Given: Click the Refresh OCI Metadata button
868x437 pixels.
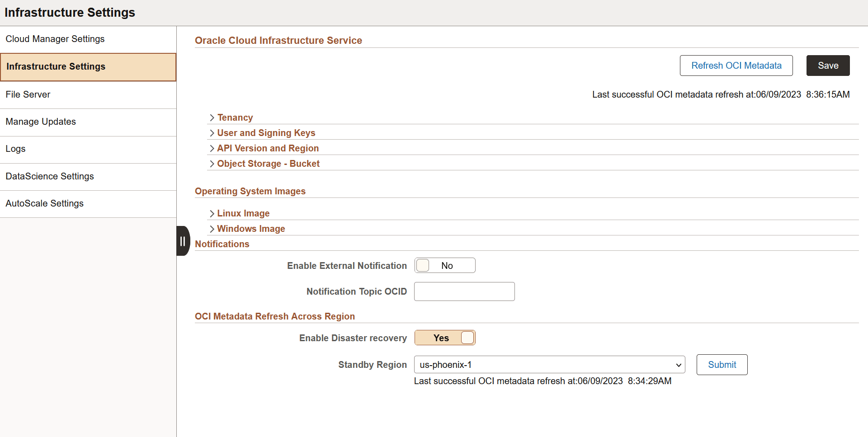Looking at the screenshot, I should 736,65.
